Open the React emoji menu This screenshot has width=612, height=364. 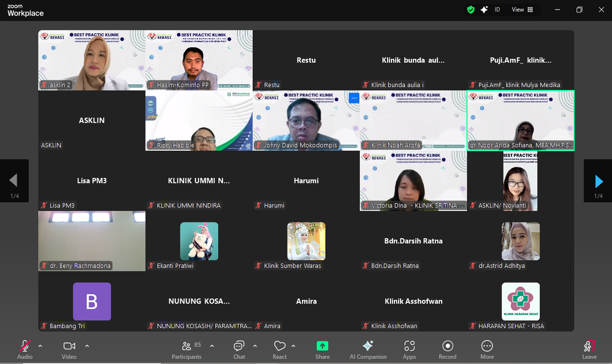pos(279,349)
